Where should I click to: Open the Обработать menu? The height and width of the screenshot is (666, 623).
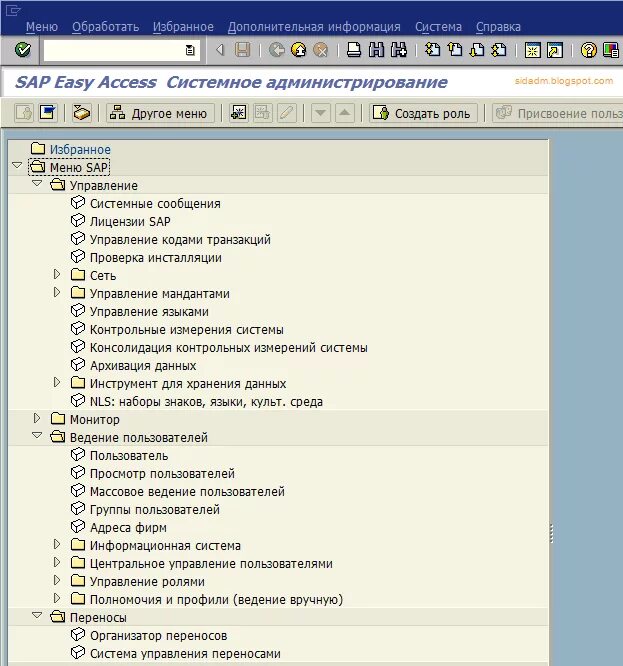click(105, 27)
